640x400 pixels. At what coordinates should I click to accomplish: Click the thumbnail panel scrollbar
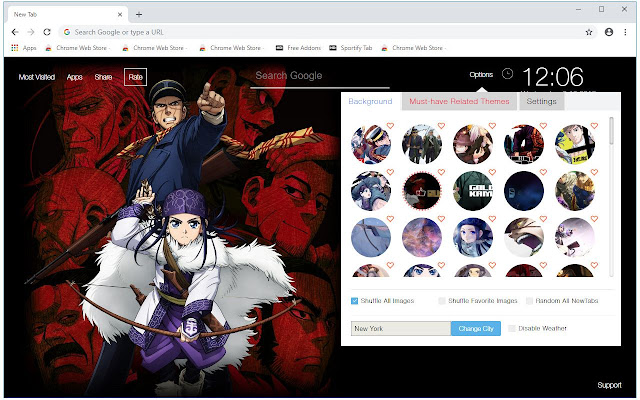[x=611, y=131]
